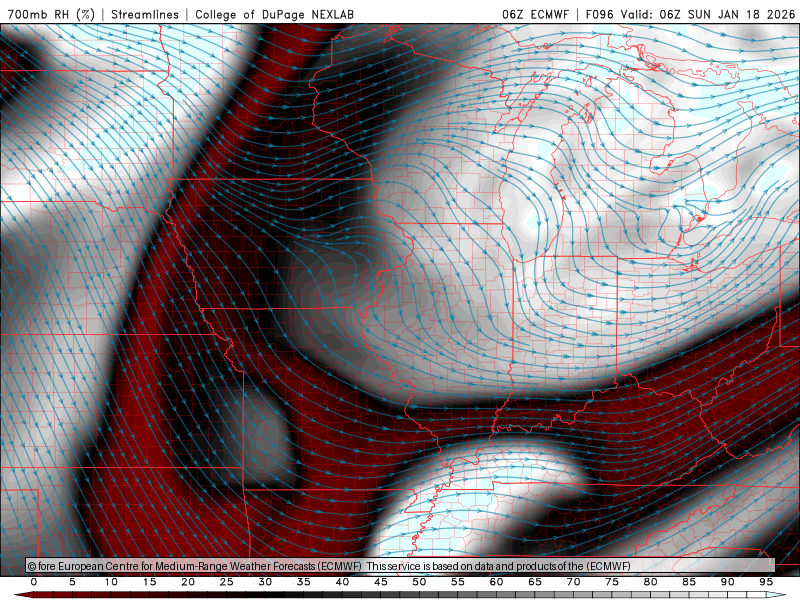Click the "5" colorbar scale label
This screenshot has width=800, height=600.
coord(72,582)
